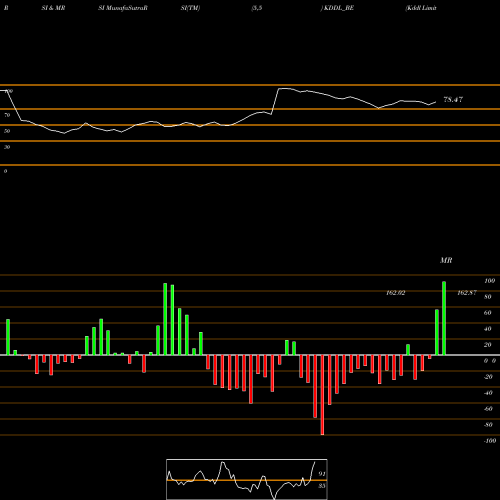
Task: Click the '70' RSI axis label
Action: point(7,115)
